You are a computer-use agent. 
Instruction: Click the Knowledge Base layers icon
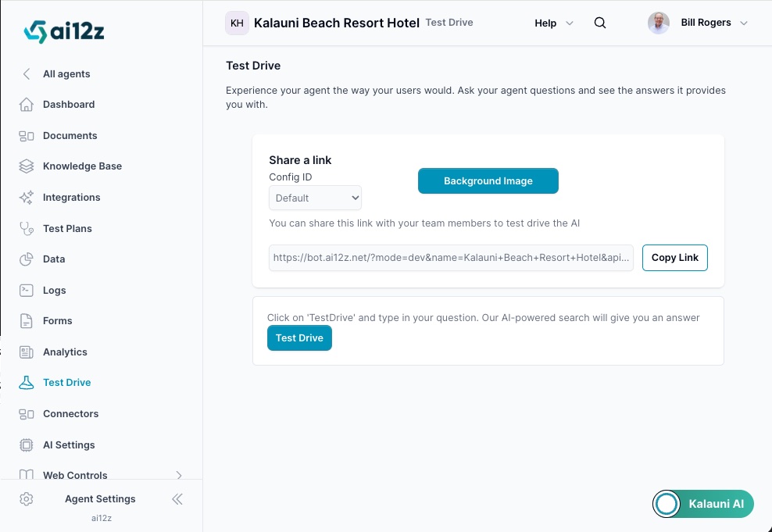27,166
